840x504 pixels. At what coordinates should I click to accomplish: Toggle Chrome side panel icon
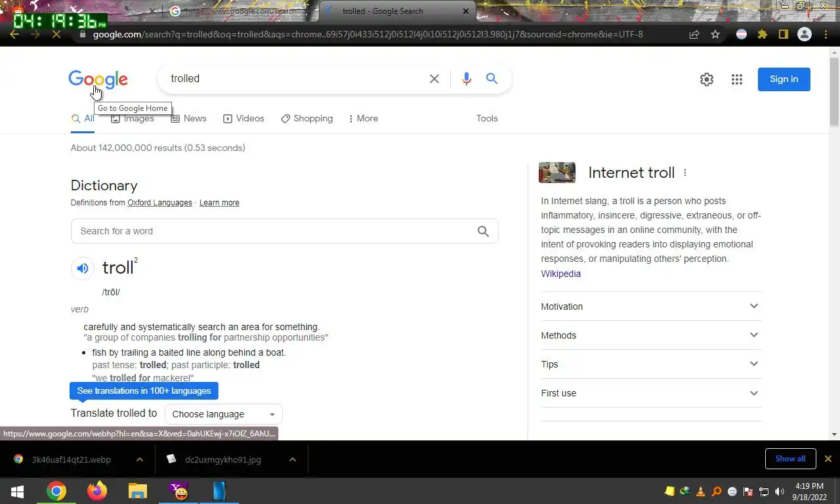pyautogui.click(x=784, y=34)
